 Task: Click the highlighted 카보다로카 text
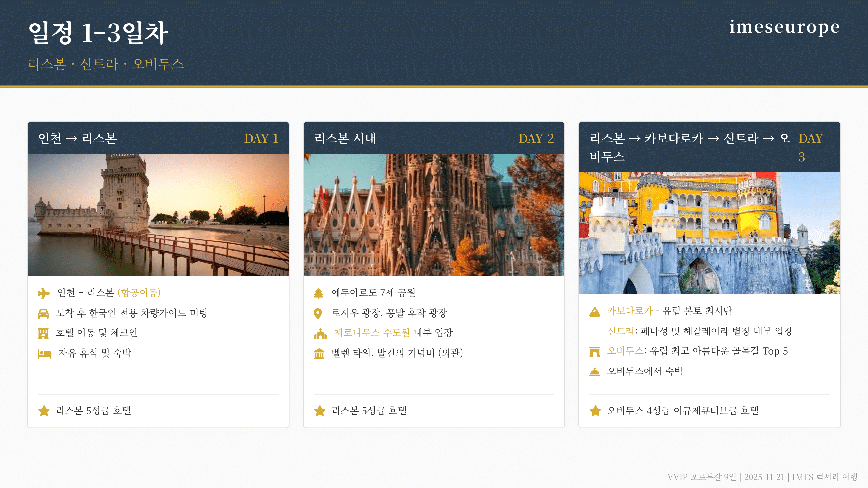630,311
